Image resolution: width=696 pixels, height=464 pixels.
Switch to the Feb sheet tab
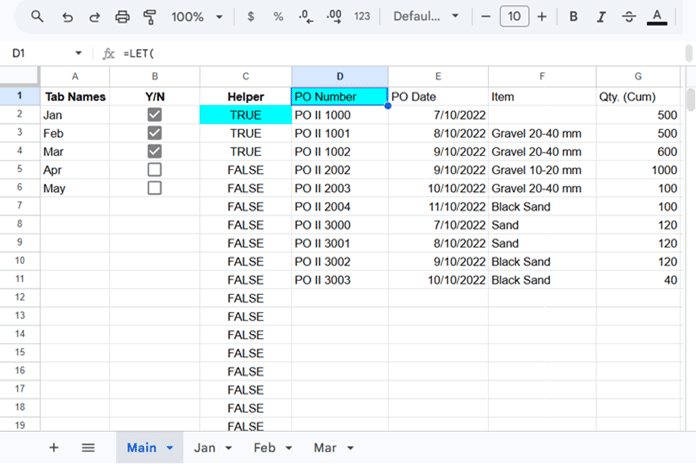pyautogui.click(x=265, y=448)
